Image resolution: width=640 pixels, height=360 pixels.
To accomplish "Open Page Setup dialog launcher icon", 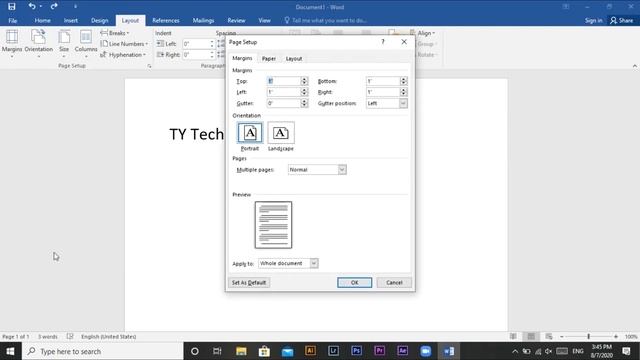I will [149, 66].
